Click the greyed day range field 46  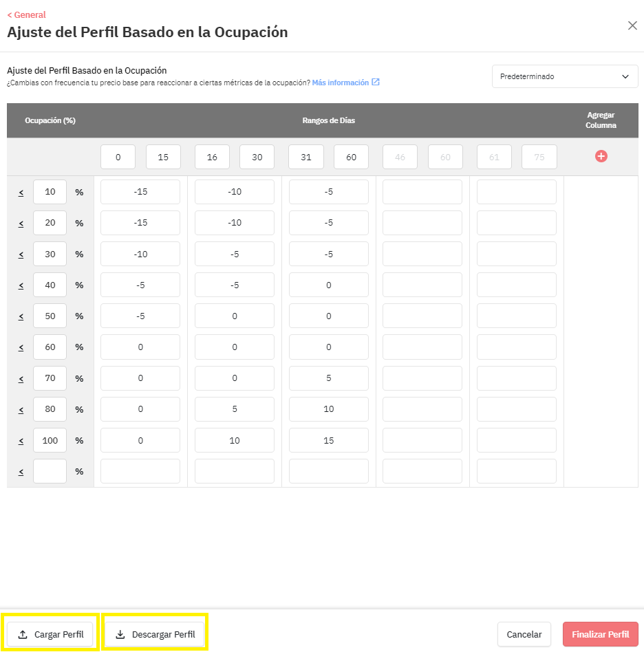400,157
